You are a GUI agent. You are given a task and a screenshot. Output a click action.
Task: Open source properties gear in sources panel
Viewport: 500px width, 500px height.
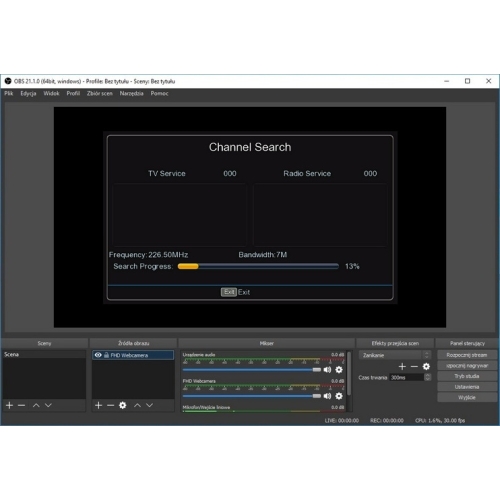coord(123,405)
